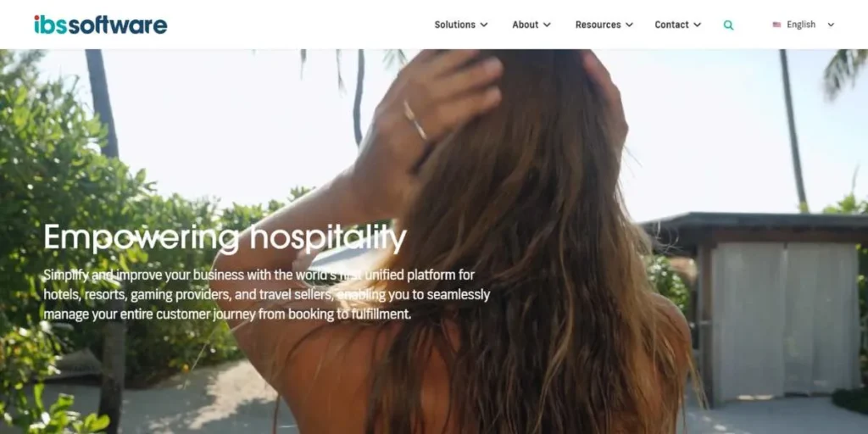Choose the English language label
868x434 pixels.
(x=801, y=25)
